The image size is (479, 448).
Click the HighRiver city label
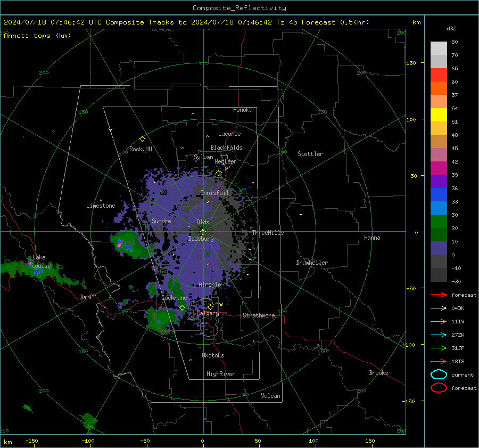(x=221, y=374)
